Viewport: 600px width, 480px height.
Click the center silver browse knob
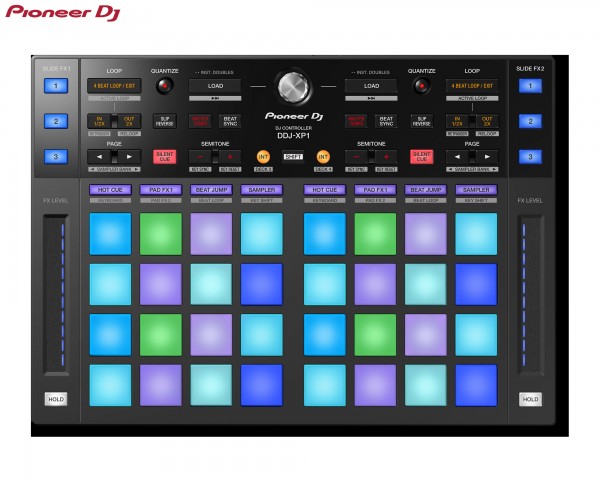point(293,87)
